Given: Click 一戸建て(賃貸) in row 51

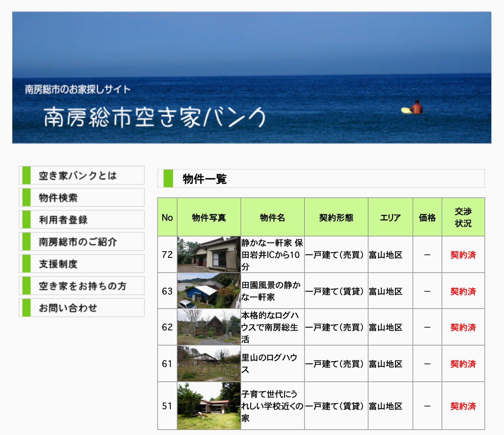Looking at the screenshot, I should pos(334,406).
